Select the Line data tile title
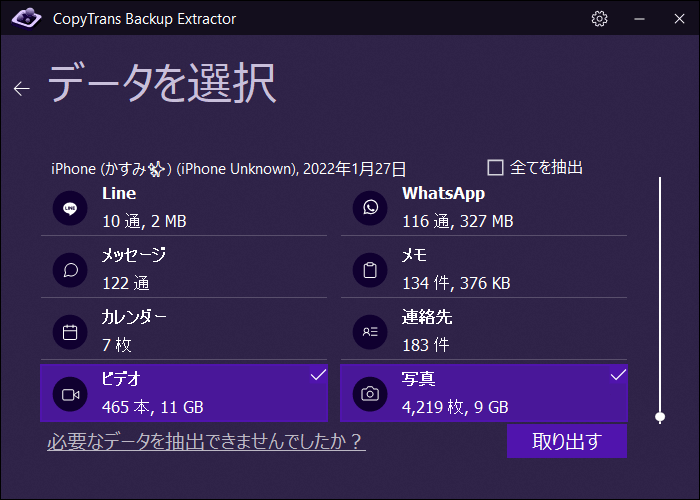This screenshot has height=500, width=700. tap(119, 193)
